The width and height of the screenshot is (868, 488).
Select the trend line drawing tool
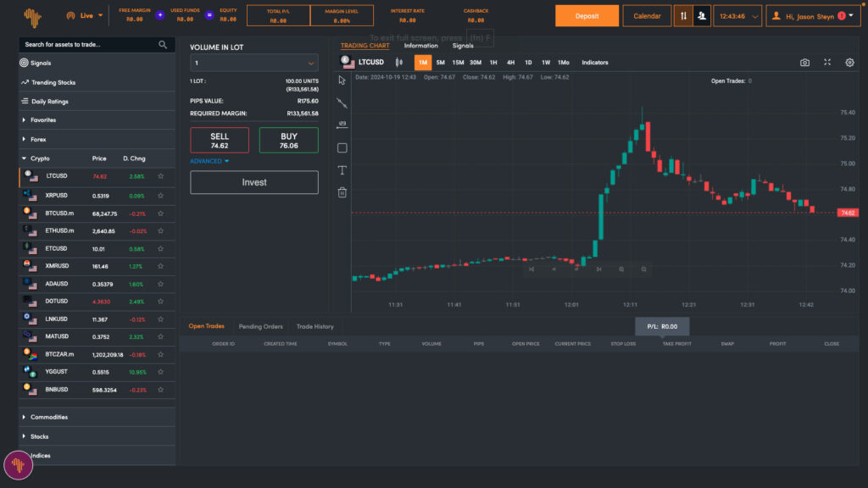(342, 102)
